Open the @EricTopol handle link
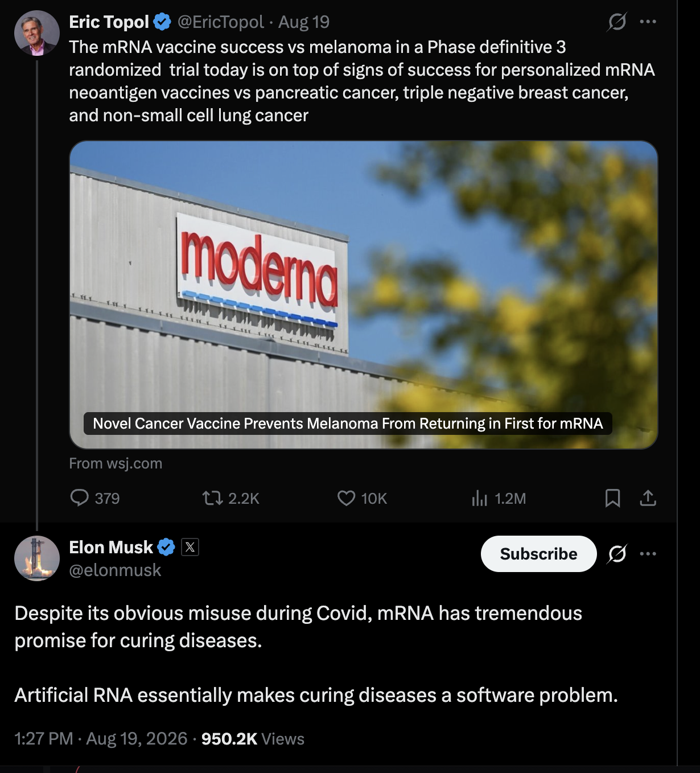700x773 pixels. (221, 22)
